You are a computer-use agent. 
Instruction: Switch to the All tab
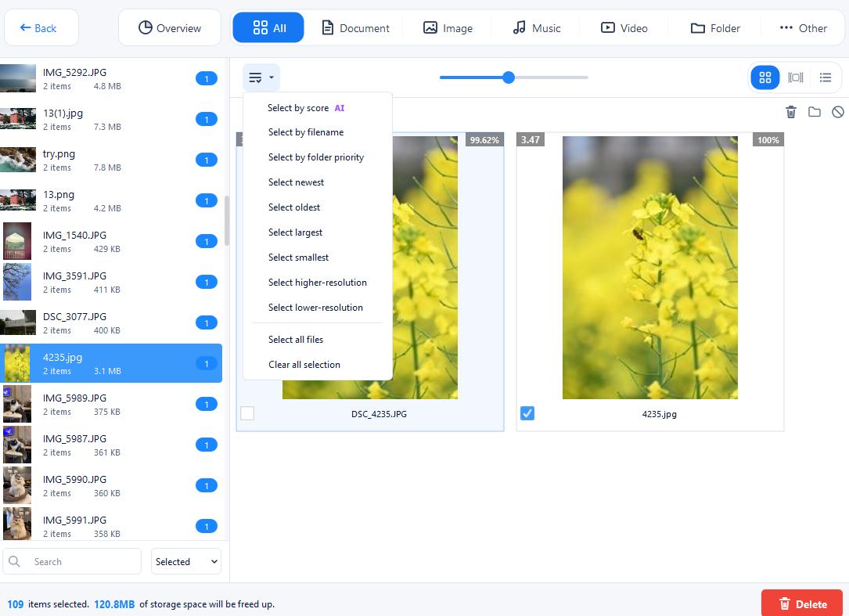268,28
